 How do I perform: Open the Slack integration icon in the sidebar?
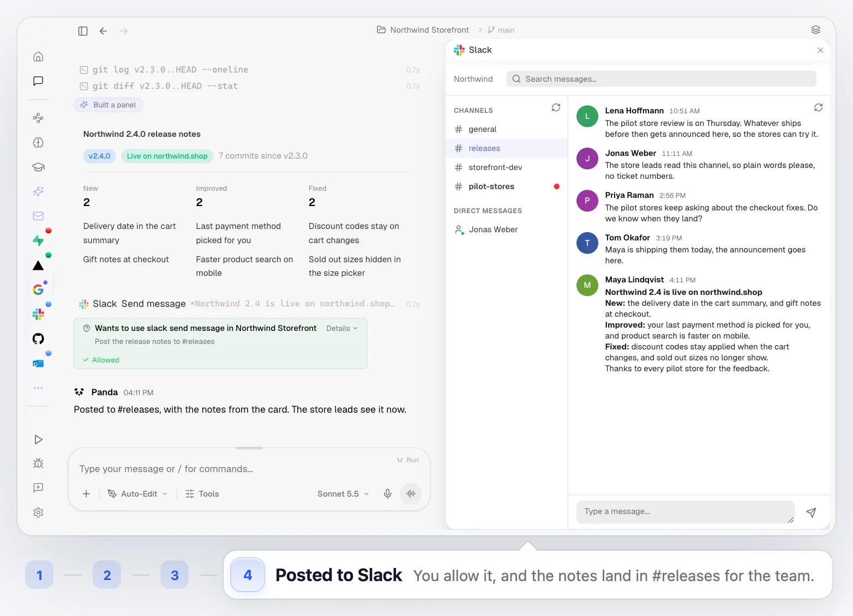click(x=38, y=314)
